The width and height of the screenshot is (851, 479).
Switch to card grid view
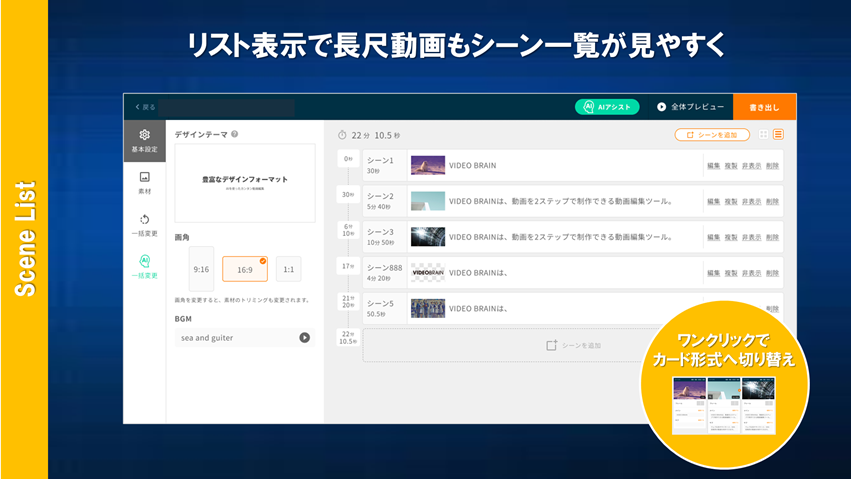pos(764,134)
